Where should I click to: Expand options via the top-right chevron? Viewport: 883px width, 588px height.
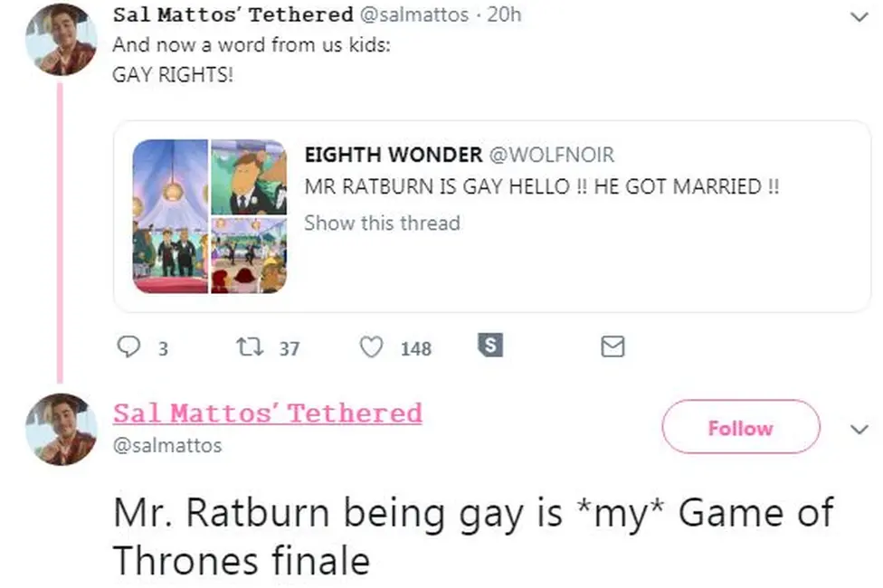[x=858, y=15]
